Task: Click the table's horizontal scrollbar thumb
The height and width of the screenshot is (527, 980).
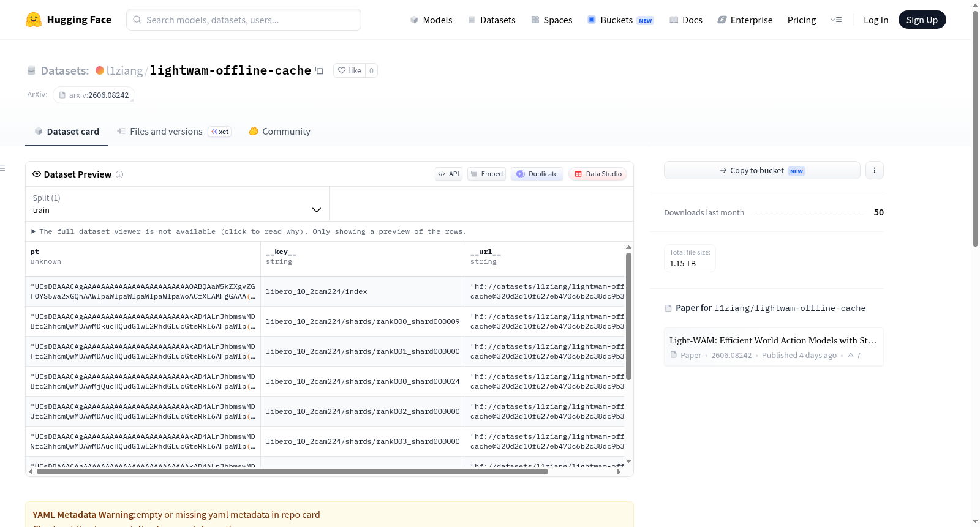Action: pyautogui.click(x=292, y=471)
